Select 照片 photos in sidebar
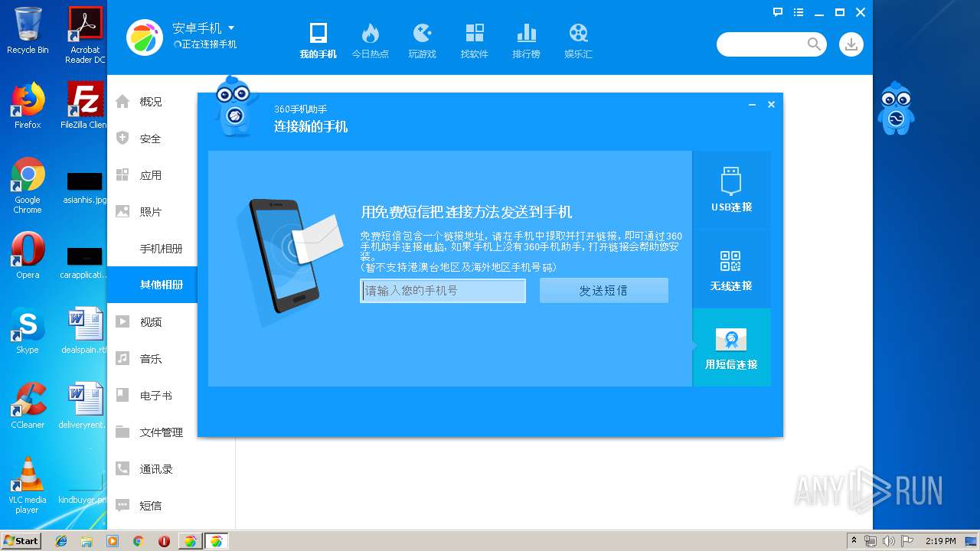 point(152,212)
